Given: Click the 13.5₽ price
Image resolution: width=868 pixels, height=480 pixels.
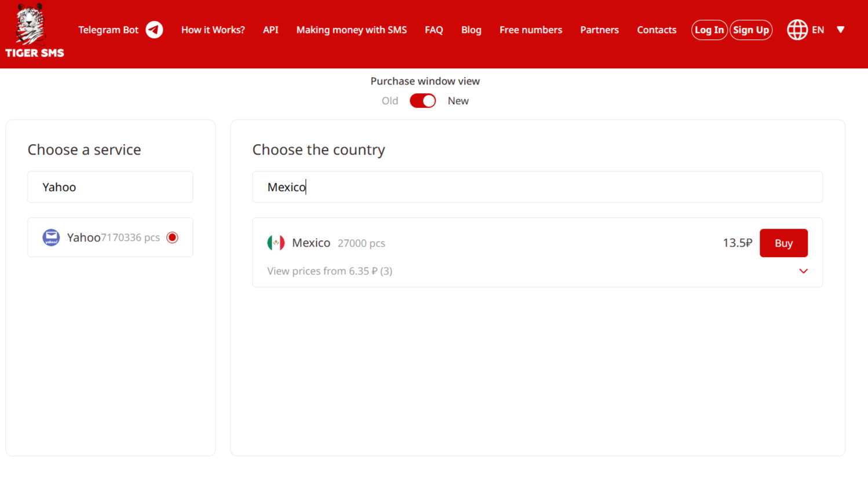Looking at the screenshot, I should (737, 243).
